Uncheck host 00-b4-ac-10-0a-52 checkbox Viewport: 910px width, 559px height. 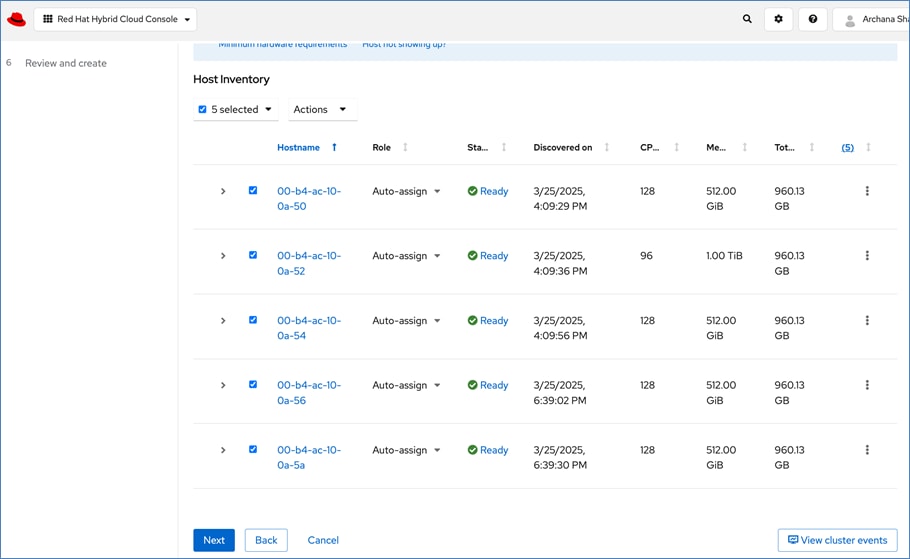[x=252, y=255]
